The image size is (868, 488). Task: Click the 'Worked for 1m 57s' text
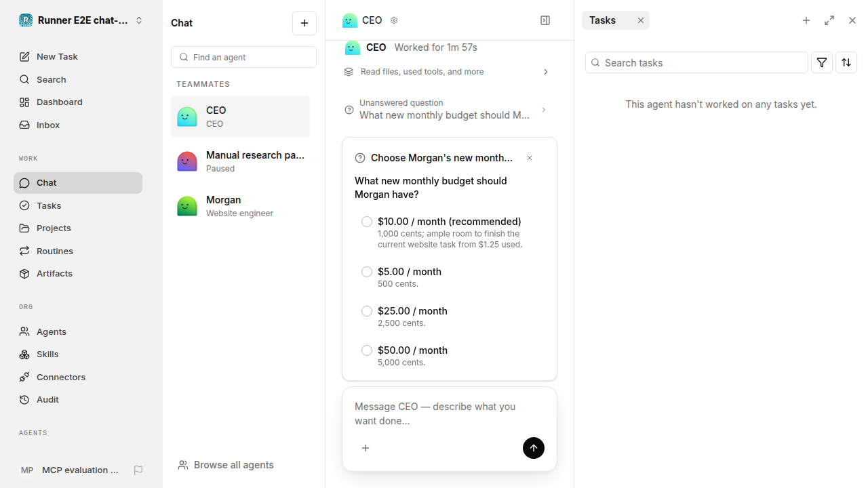436,47
